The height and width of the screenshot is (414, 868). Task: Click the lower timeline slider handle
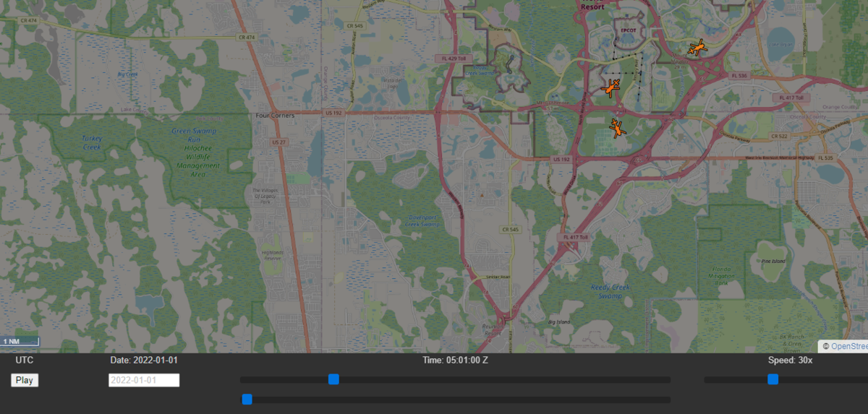(247, 400)
